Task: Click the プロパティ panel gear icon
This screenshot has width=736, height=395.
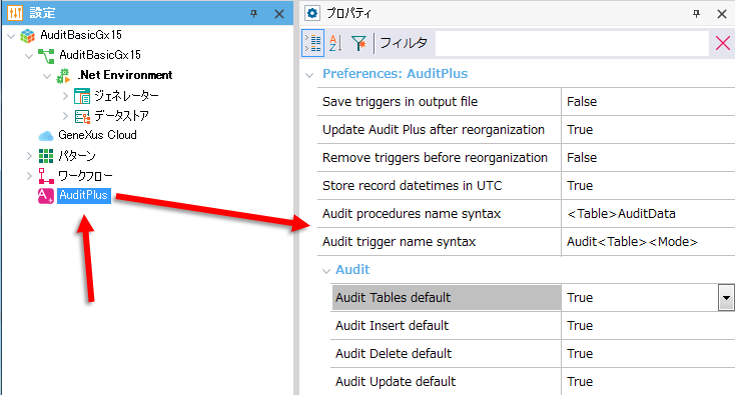Action: [312, 13]
